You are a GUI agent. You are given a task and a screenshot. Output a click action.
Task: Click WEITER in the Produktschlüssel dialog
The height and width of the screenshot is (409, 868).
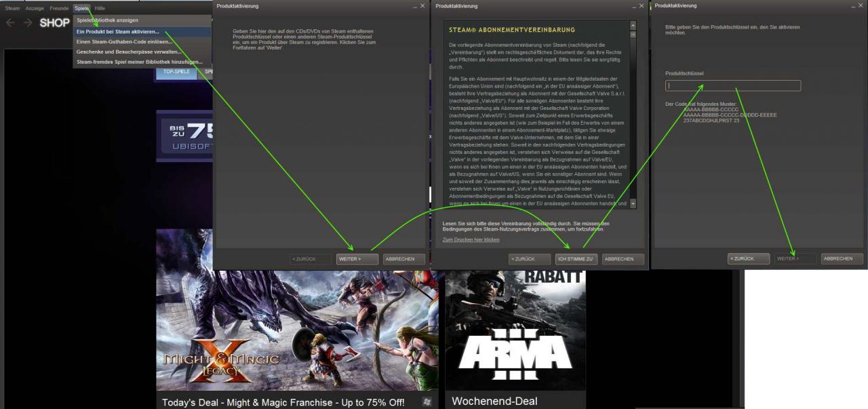click(795, 258)
